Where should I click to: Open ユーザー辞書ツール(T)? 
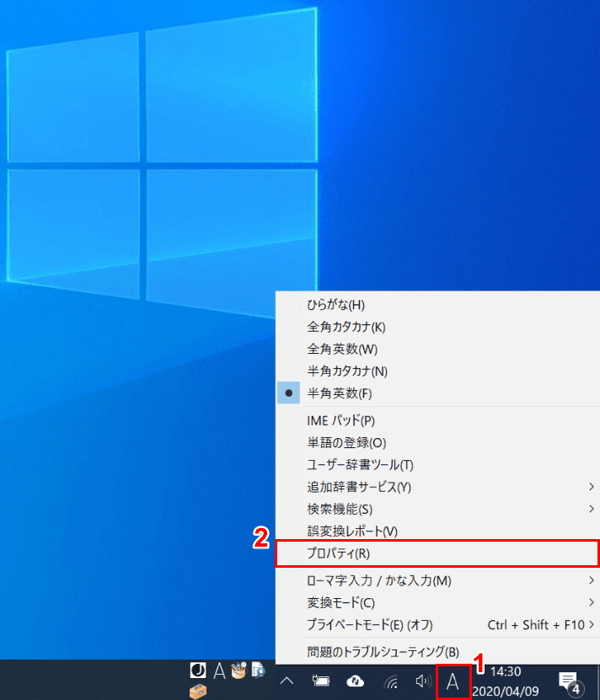pyautogui.click(x=437, y=465)
